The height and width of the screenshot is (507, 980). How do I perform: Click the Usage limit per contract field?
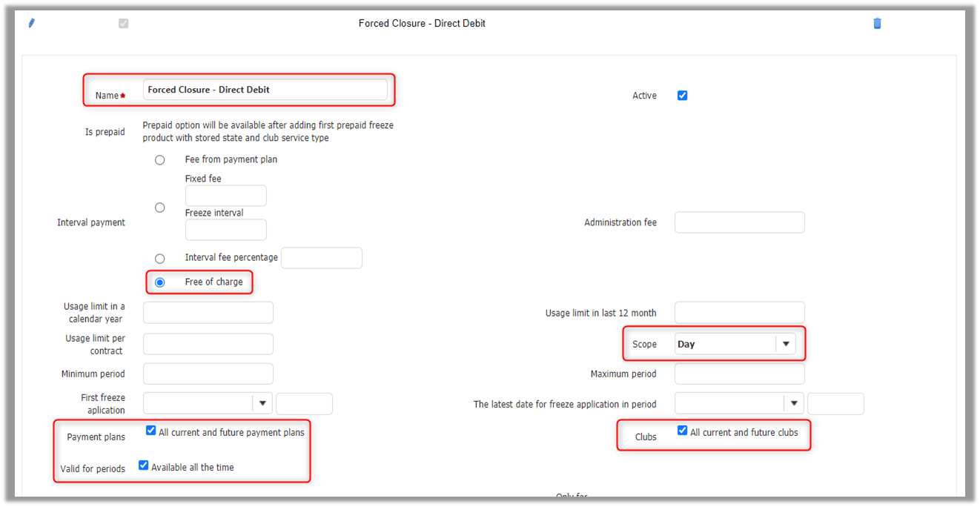pyautogui.click(x=208, y=344)
